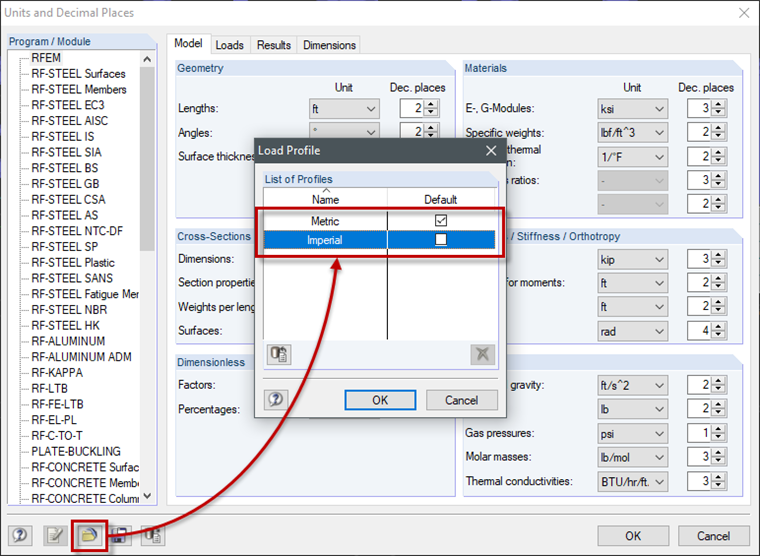Select RF-KAPPA module
Screen dimensions: 760x556
(x=57, y=373)
